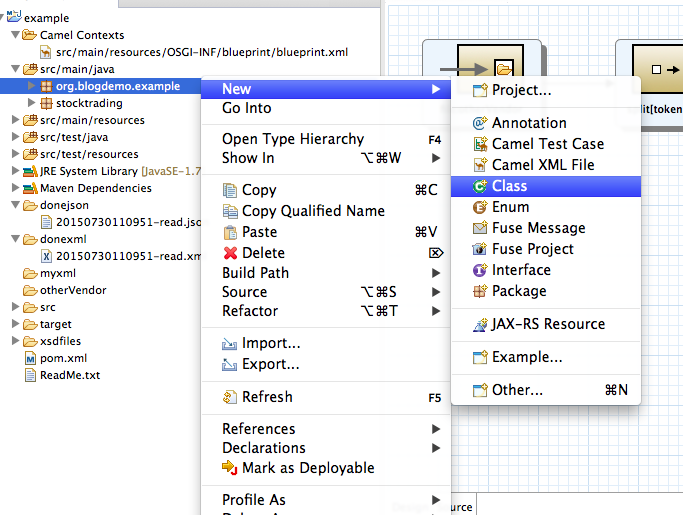Select Open Type Hierarchy
Image resolution: width=683 pixels, height=515 pixels.
[326, 139]
